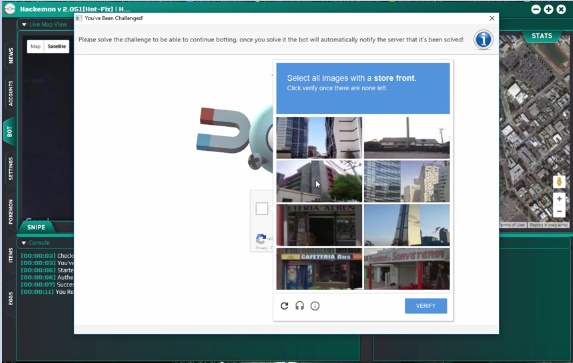Click the 'Please solve the challenge' instruction text
573x363 pixels.
coord(271,39)
